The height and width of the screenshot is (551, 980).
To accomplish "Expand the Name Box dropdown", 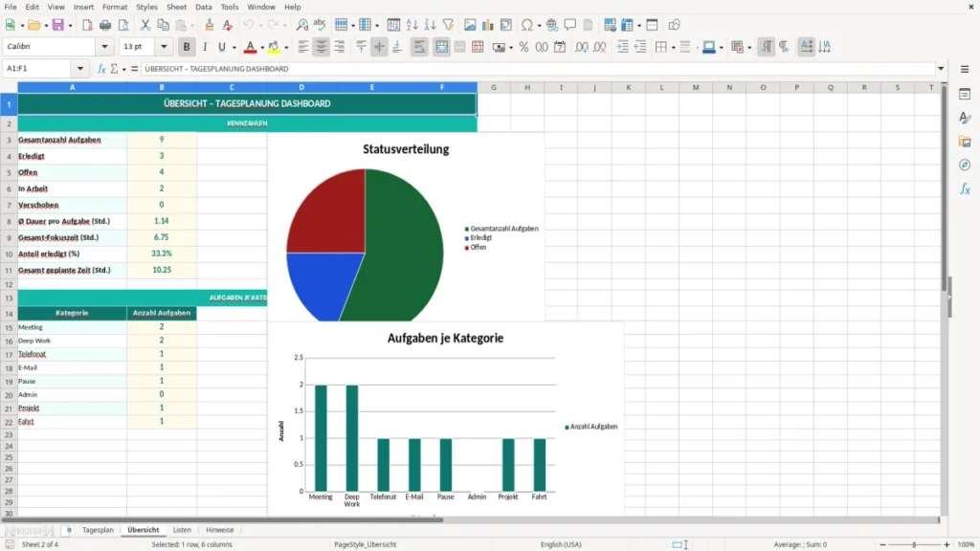I will (80, 69).
